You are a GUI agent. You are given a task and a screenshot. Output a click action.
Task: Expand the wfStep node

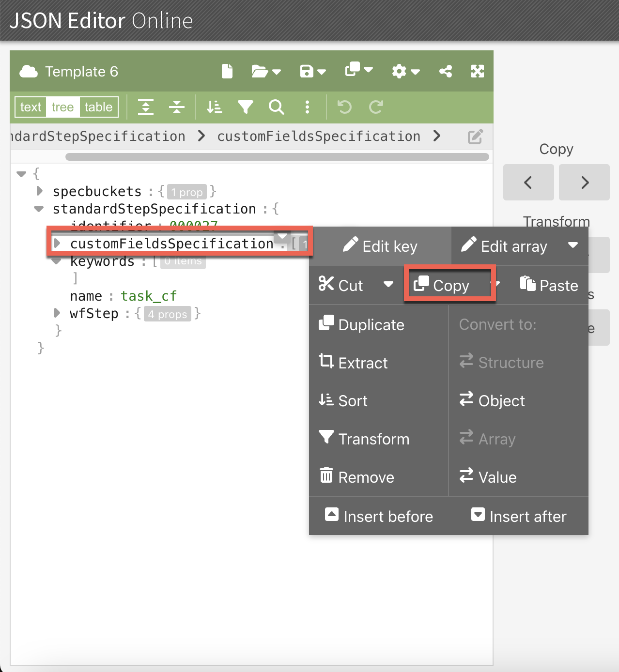[57, 313]
